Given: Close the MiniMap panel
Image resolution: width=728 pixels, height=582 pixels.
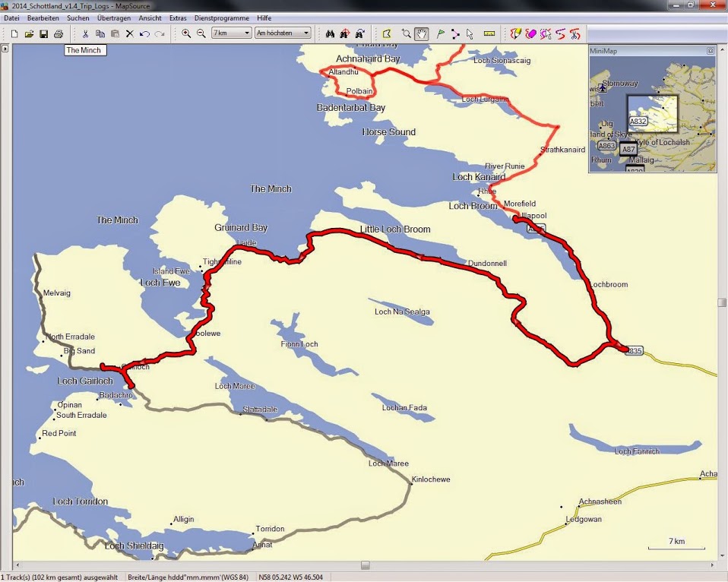Looking at the screenshot, I should (711, 51).
